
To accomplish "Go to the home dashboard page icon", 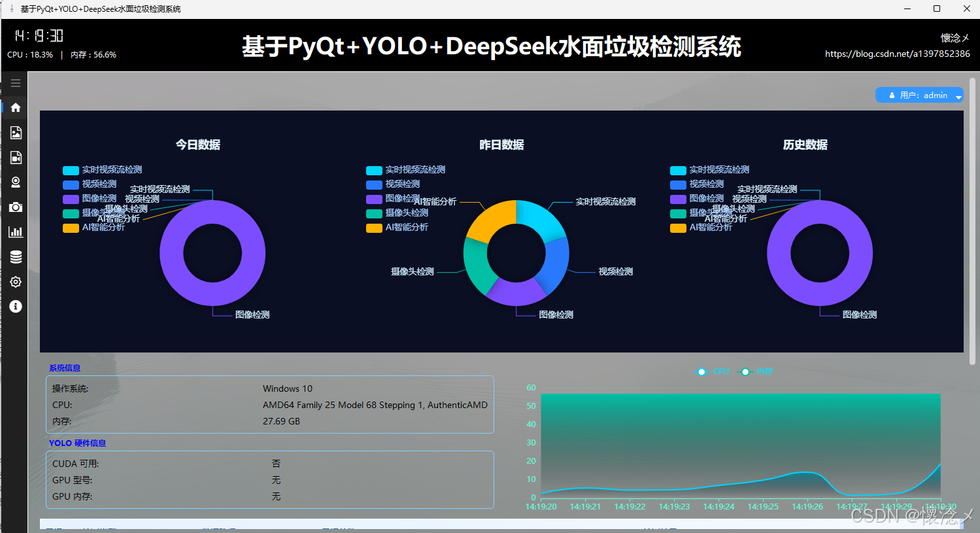I will point(16,107).
